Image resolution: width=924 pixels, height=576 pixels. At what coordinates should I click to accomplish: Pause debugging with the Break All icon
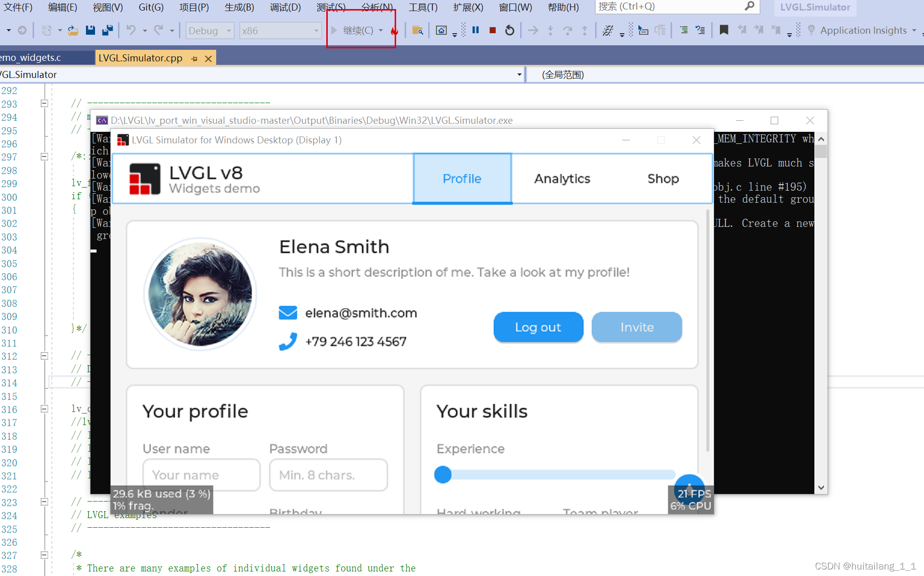pyautogui.click(x=476, y=30)
